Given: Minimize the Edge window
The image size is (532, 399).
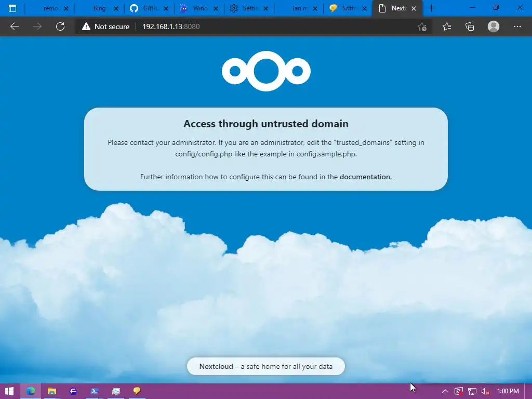Looking at the screenshot, I should [x=472, y=8].
